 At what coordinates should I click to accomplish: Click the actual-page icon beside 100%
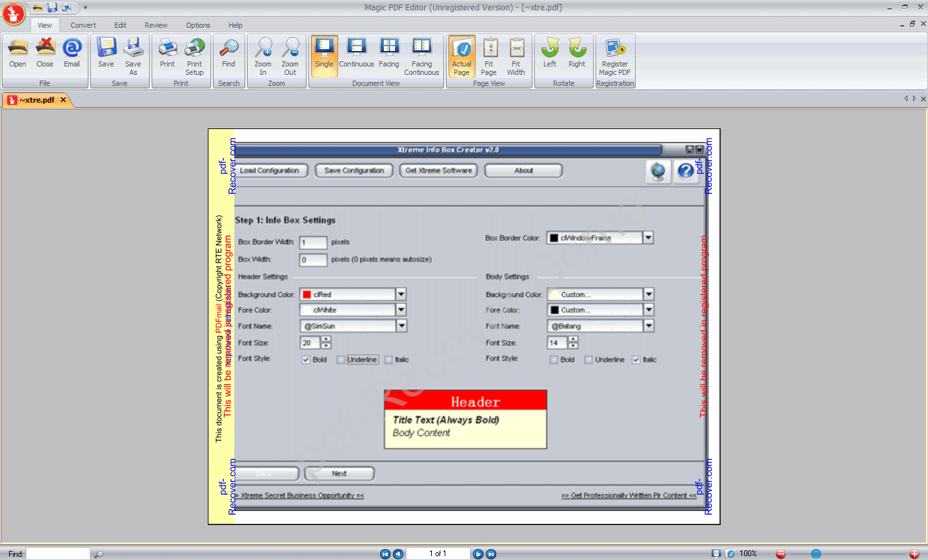pos(730,554)
